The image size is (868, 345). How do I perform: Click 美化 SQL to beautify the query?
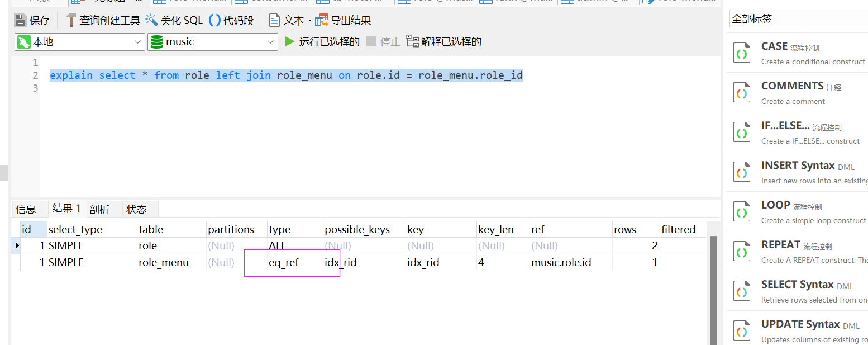(174, 21)
